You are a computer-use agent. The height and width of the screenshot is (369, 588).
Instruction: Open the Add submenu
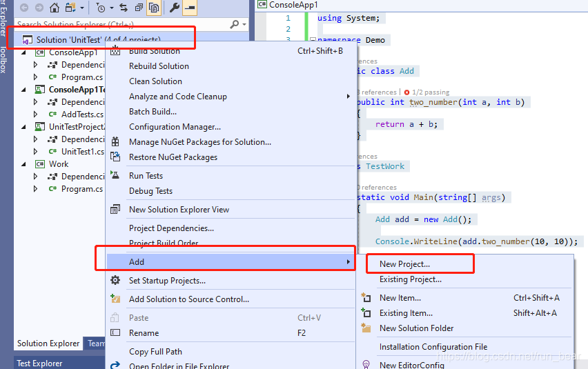[231, 262]
